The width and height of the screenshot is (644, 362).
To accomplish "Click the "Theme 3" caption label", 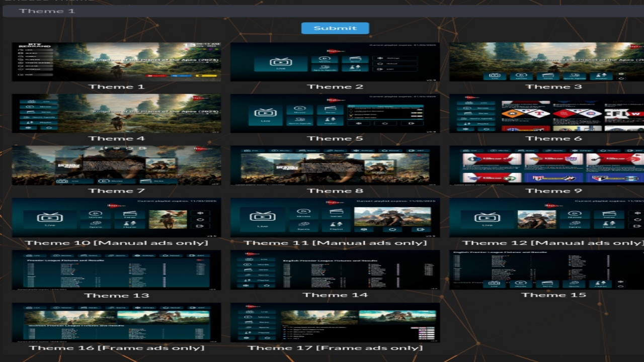I will 553,86.
